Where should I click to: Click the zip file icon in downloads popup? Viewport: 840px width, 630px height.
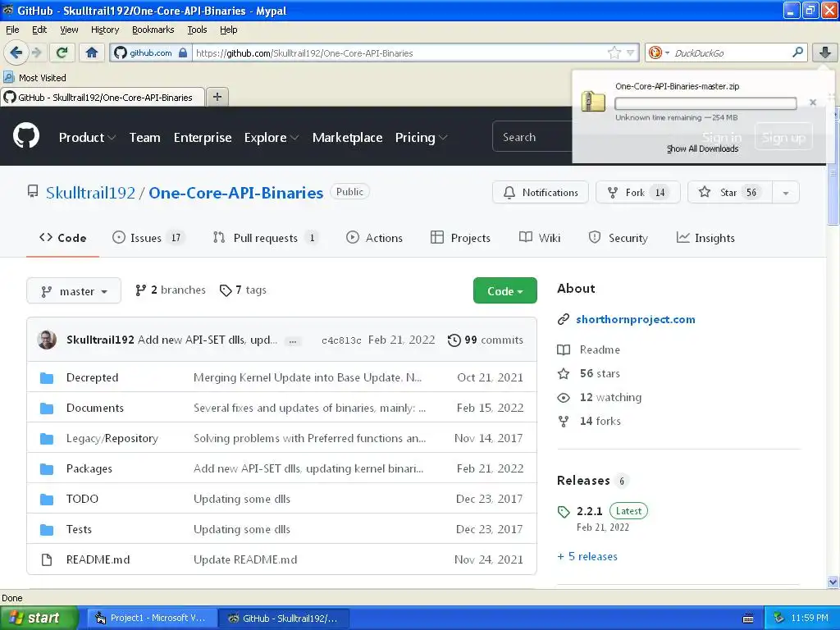coord(593,101)
